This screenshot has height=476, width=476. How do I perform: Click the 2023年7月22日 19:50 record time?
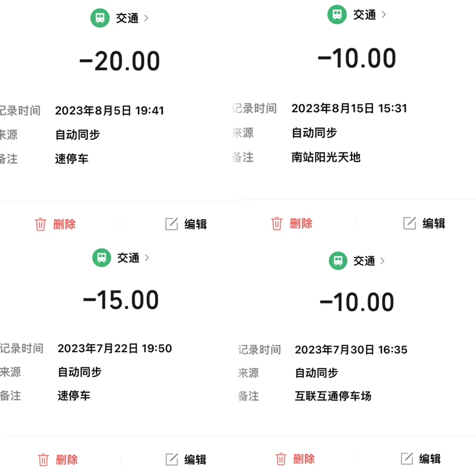coord(115,348)
